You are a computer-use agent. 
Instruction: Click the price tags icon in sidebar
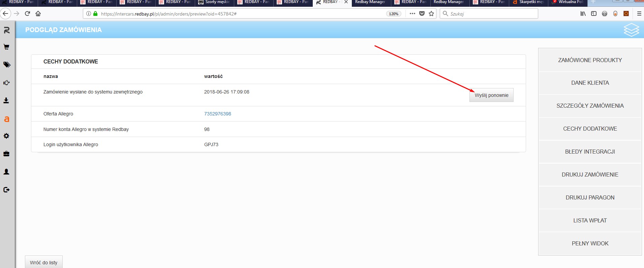[x=6, y=65]
